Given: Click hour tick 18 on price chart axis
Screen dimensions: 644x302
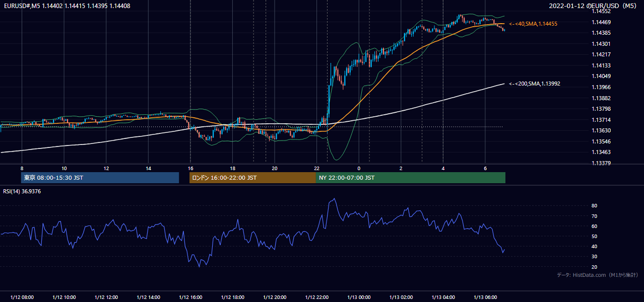Looking at the screenshot, I should (x=232, y=168).
